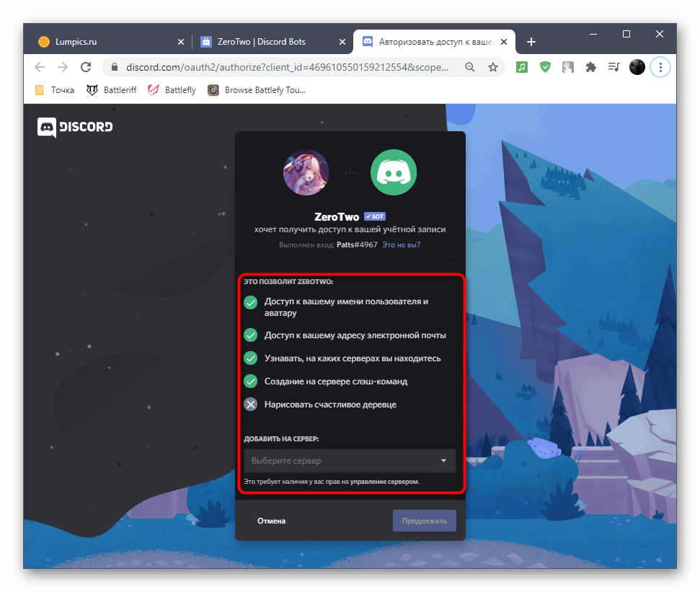Open the Chrome profile avatar

[x=637, y=67]
